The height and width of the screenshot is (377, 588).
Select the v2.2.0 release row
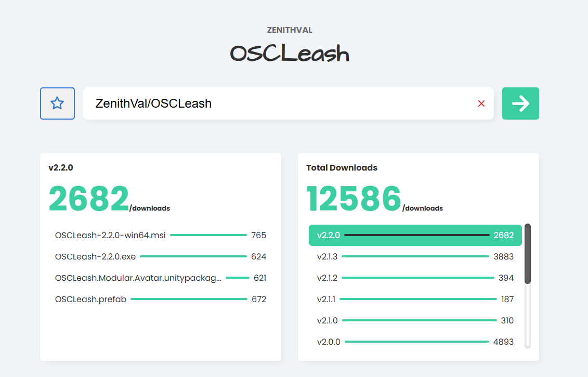tap(415, 235)
